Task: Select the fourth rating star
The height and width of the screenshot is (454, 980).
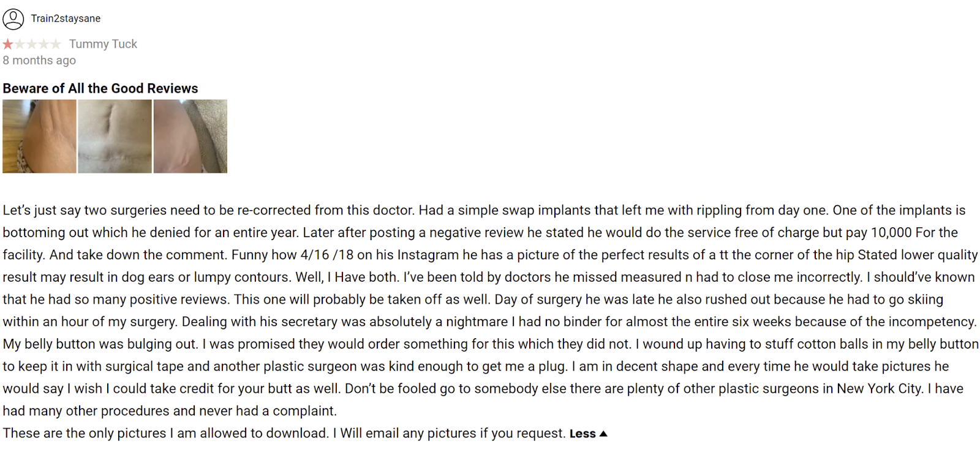Action: pos(43,44)
